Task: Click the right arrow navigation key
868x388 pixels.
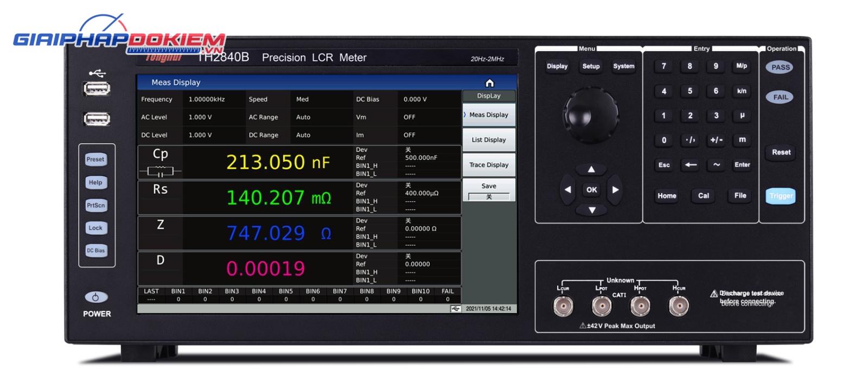Action: coord(615,189)
